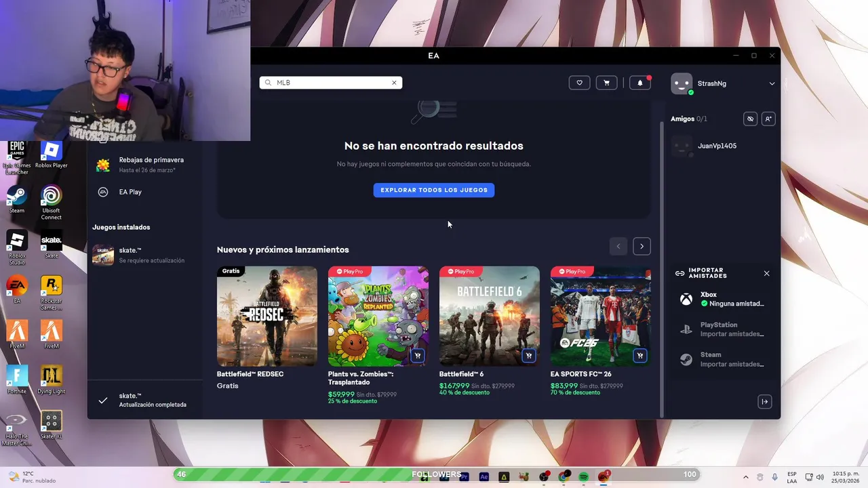Select the PlayStation logo in Importar Amistades

[686, 329]
